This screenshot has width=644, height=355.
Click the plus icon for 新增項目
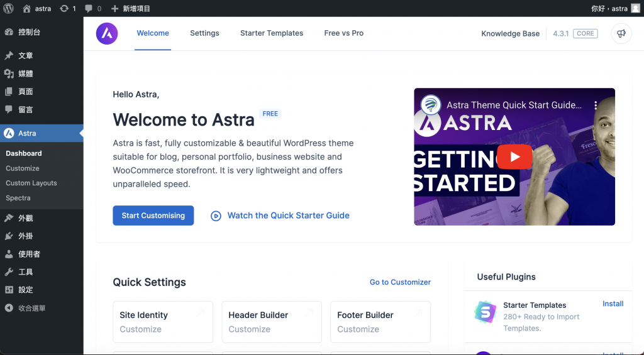coord(115,8)
